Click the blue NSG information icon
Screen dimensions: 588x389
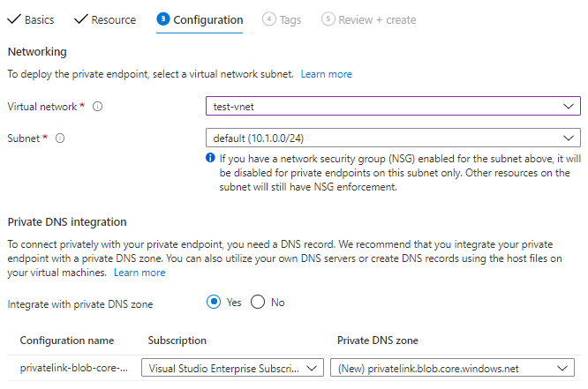pos(210,158)
